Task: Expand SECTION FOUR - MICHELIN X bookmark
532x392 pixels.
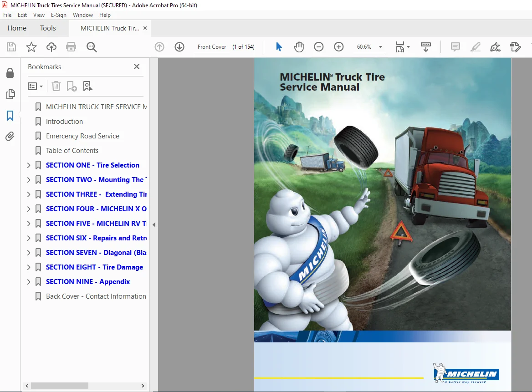Action: [29, 209]
